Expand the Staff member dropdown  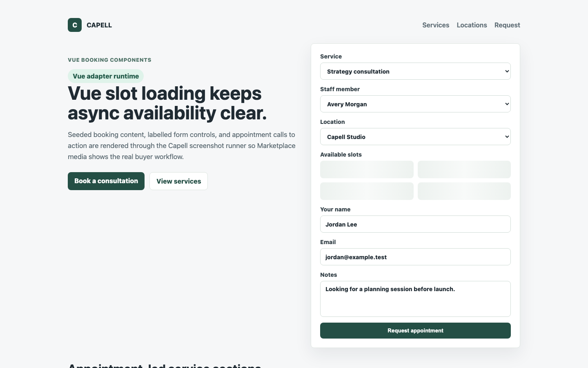click(x=415, y=104)
